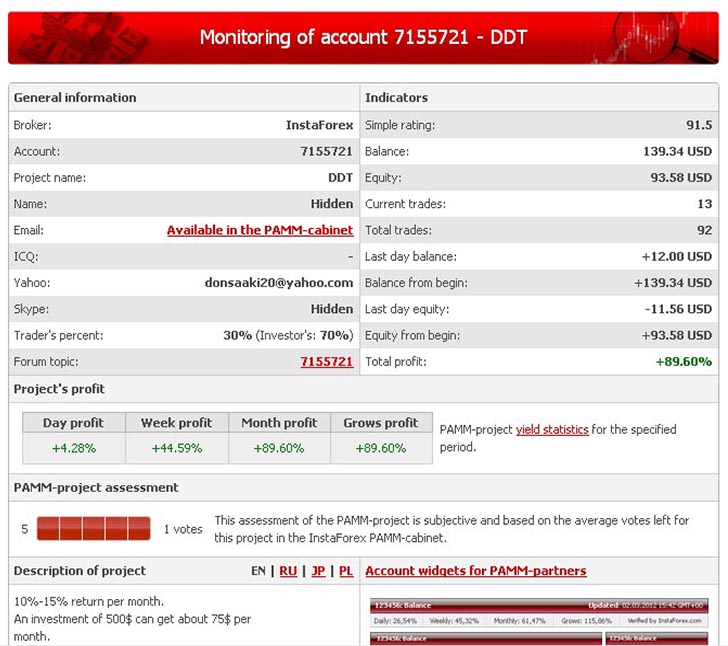
Task: Switch project description to JP
Action: [x=318, y=571]
